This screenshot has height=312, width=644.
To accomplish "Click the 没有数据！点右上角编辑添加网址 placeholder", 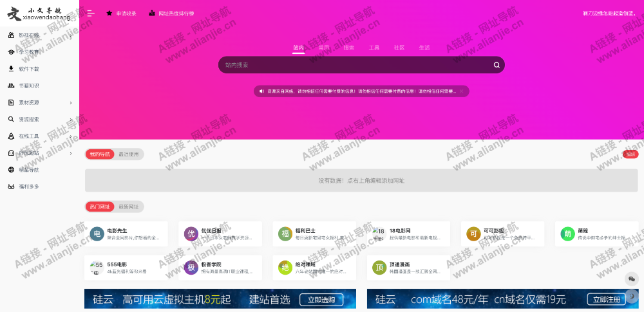I will (x=361, y=181).
